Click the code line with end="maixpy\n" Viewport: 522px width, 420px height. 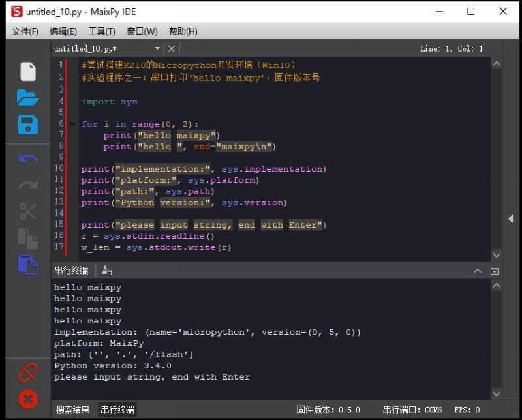click(189, 147)
